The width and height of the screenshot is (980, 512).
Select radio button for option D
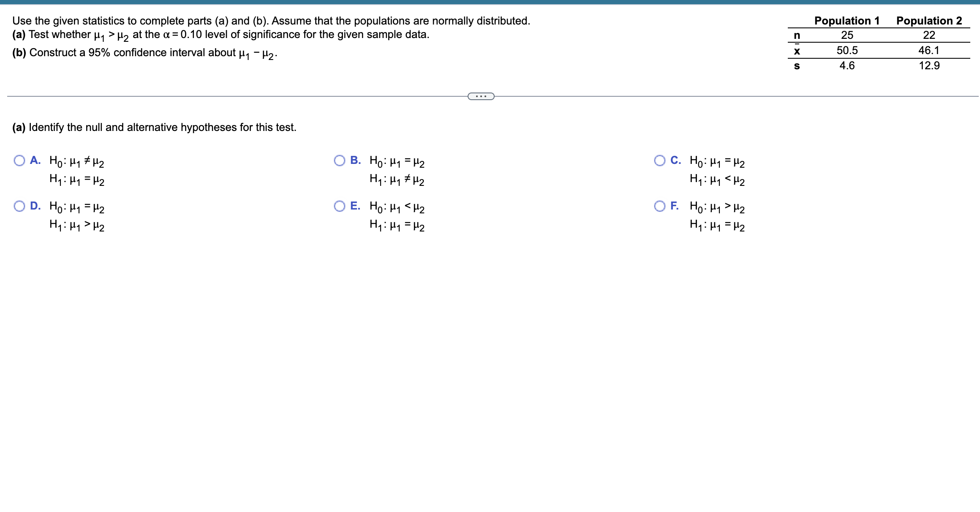pos(19,206)
